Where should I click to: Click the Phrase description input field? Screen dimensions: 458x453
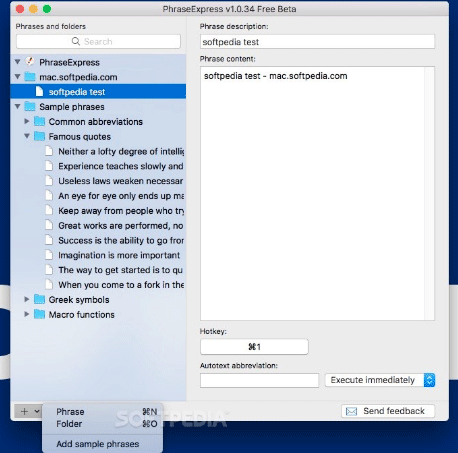click(317, 42)
